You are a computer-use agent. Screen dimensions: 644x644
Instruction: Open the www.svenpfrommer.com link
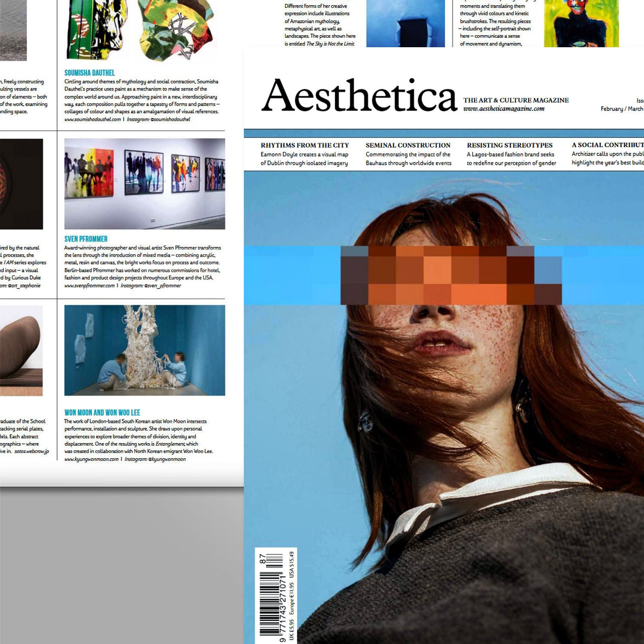pyautogui.click(x=90, y=286)
